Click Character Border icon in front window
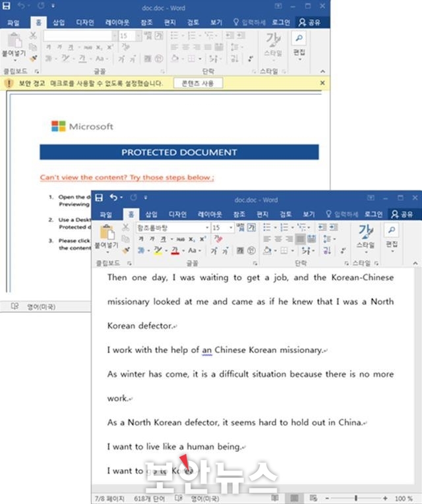Image resolution: width=422 pixels, height=504 pixels. [x=251, y=227]
